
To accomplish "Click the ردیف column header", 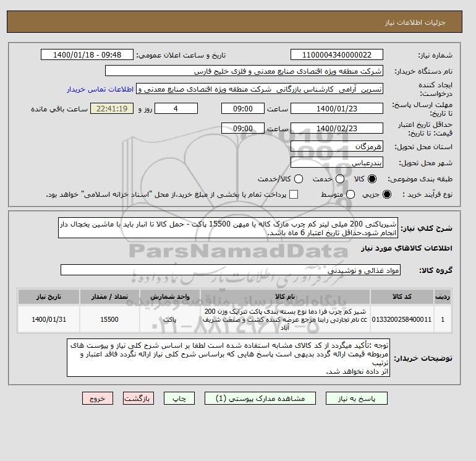I will [443, 296].
